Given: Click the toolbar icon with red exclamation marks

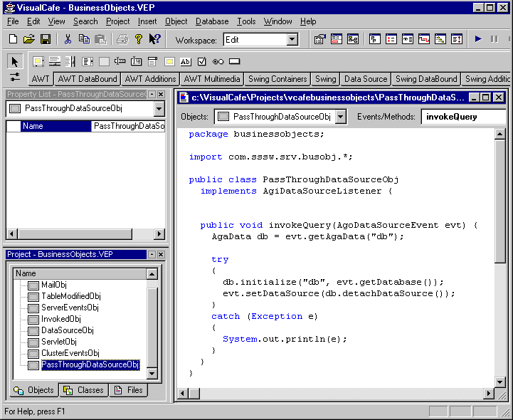Looking at the screenshot, I should point(456,39).
